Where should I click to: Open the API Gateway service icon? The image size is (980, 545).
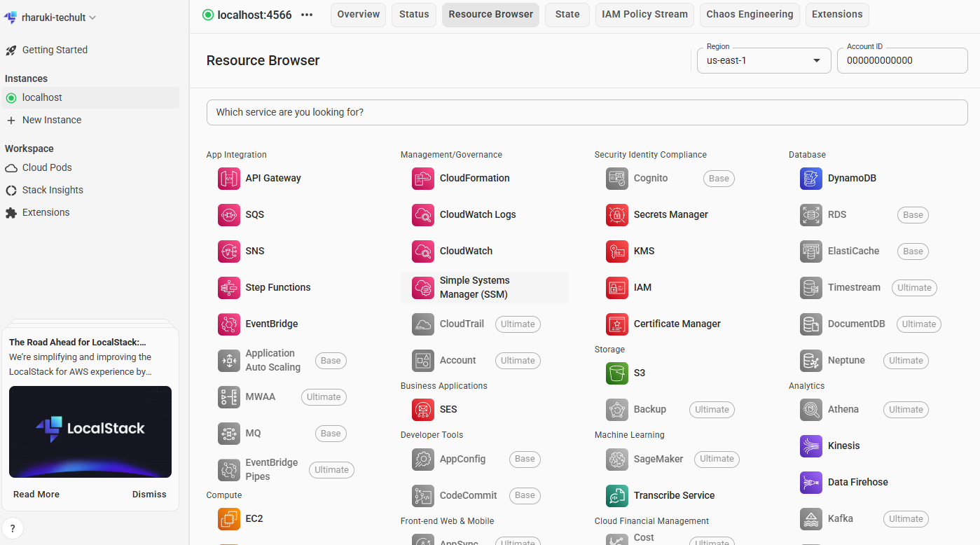tap(229, 179)
